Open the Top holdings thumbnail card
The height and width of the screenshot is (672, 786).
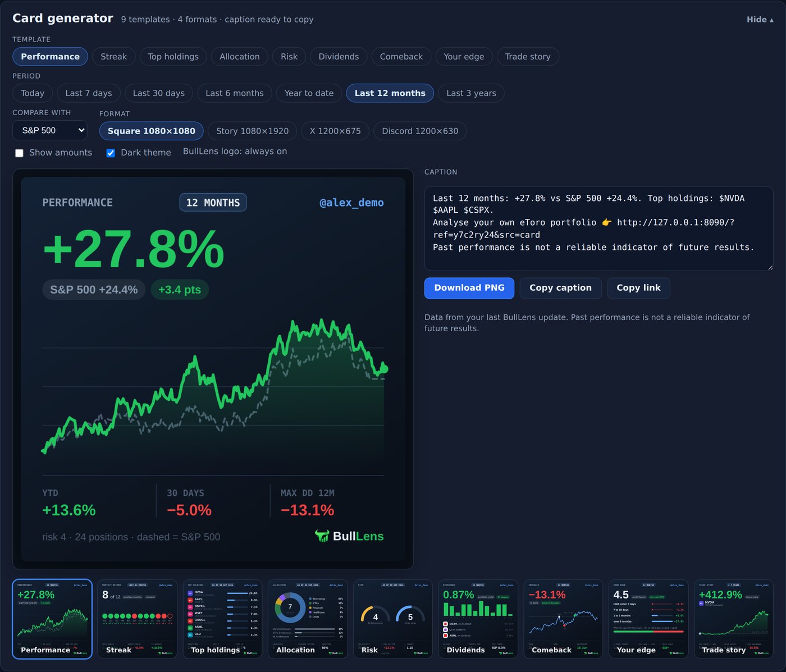pos(222,619)
